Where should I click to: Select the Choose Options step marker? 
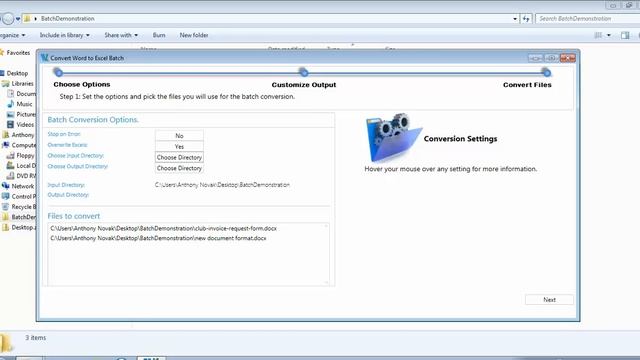(x=58, y=73)
